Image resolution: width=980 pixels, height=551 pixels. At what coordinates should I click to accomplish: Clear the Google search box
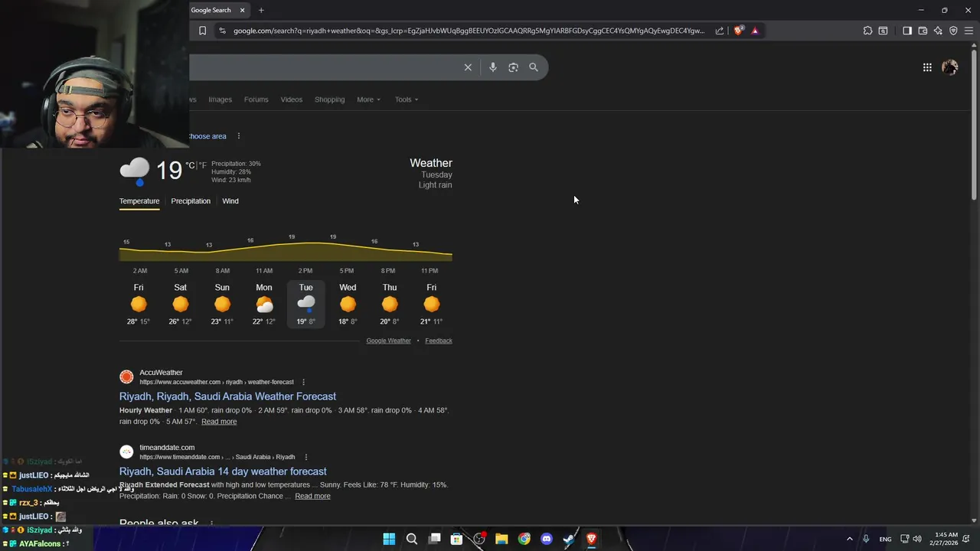pyautogui.click(x=468, y=67)
